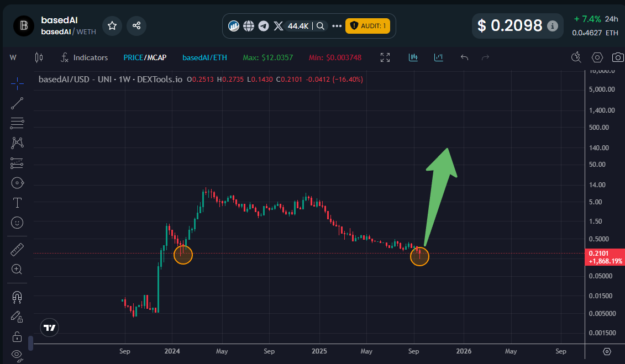Viewport: 625px width, 364px height.
Task: Open the DEXTools chart logo link icon
Action: tap(234, 27)
